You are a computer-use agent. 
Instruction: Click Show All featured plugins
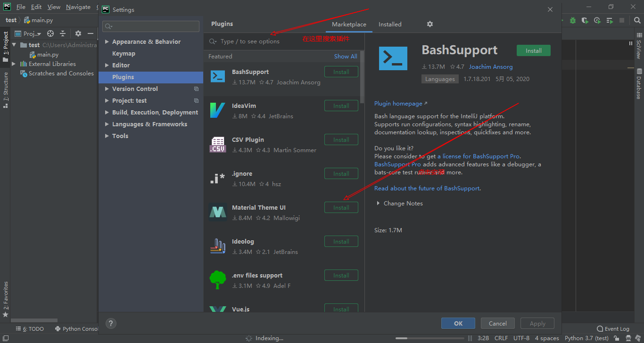click(346, 56)
